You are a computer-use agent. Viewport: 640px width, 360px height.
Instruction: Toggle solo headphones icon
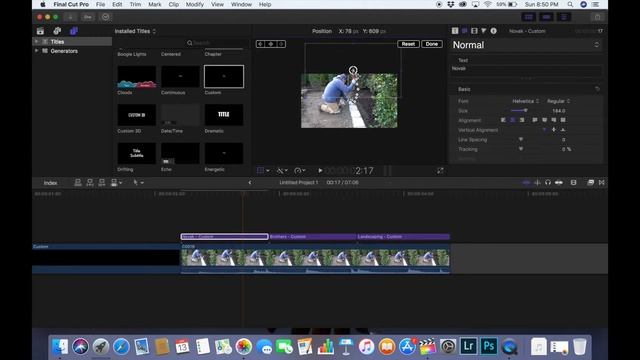click(548, 182)
